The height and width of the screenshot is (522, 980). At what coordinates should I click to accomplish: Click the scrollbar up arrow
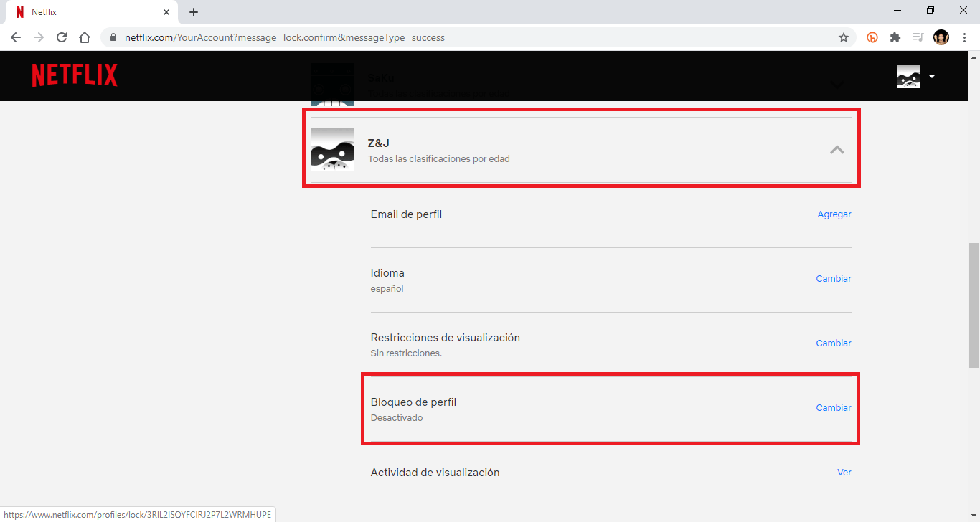974,57
